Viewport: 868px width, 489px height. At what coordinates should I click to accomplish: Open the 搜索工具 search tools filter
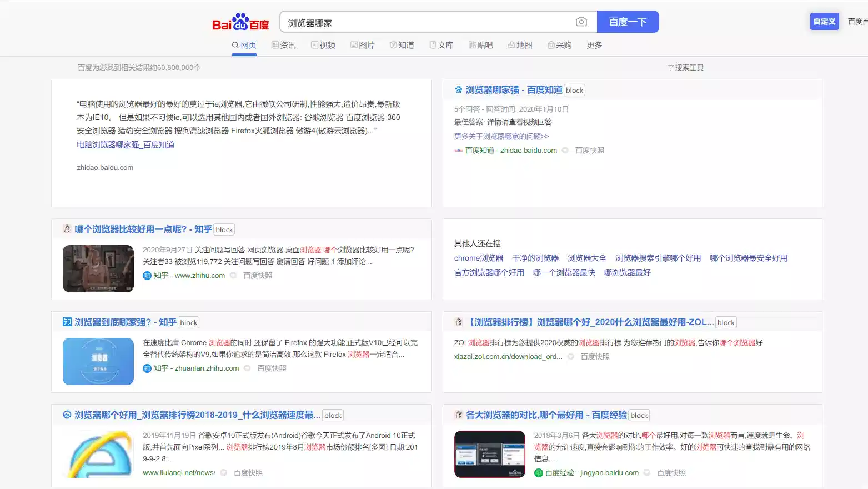point(685,68)
